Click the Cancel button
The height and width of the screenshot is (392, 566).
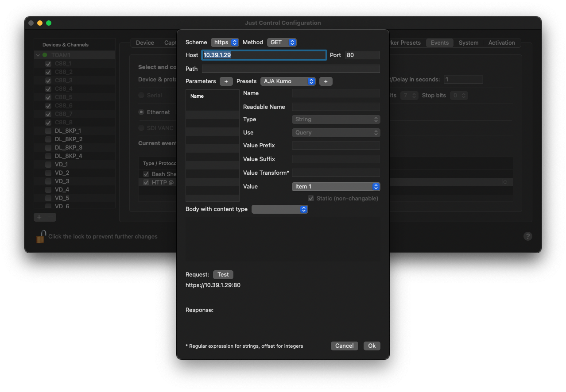click(x=344, y=346)
